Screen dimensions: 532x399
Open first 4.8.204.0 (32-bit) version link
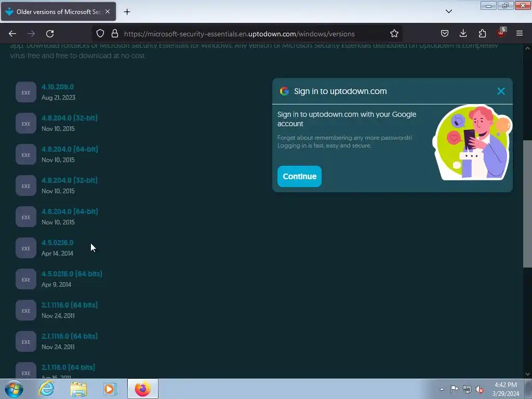pyautogui.click(x=70, y=118)
